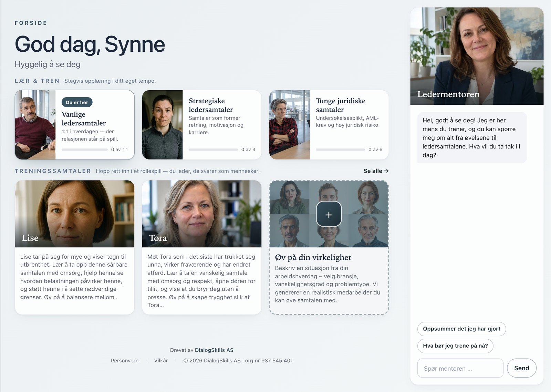Viewport: 551px width, 392px height.
Task: Click the FORSIDE breadcrumb label
Action: pos(31,23)
